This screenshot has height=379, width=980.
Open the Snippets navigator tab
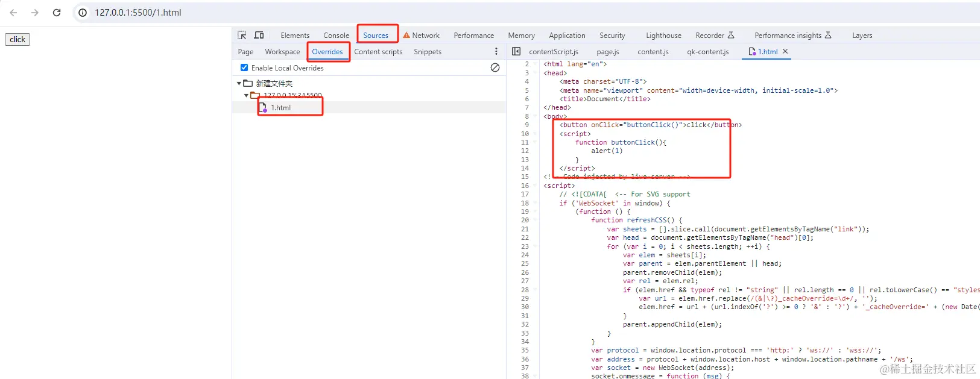pyautogui.click(x=428, y=52)
